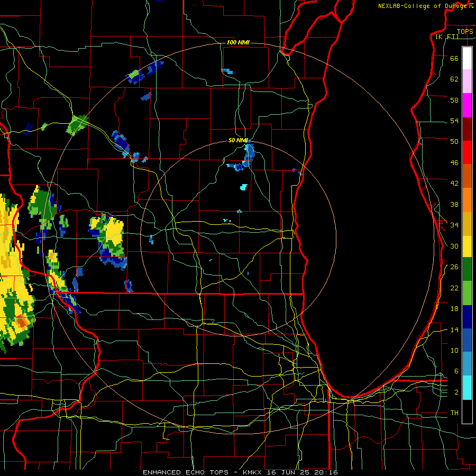Click the light sky-blue legend swatch
Screen dimensions: 476x476
pos(467,364)
